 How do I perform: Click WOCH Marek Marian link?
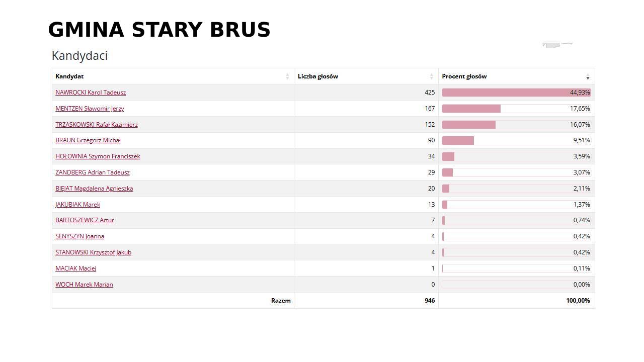coord(84,285)
